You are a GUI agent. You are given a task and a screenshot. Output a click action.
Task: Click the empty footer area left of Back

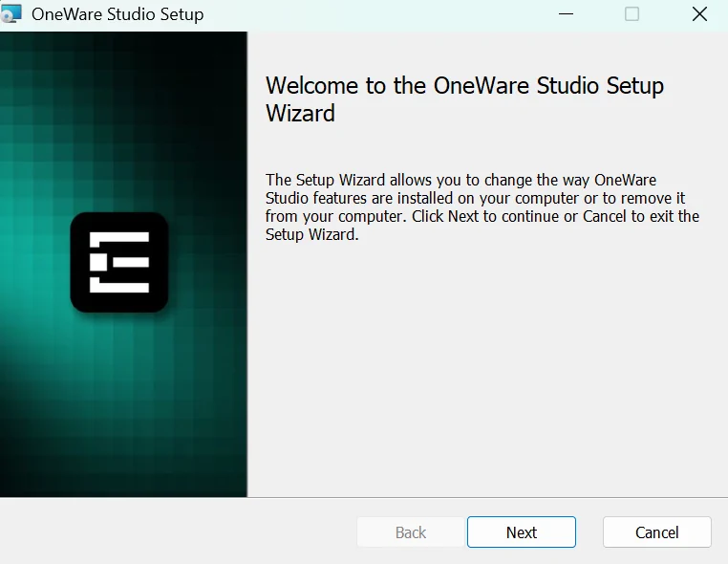point(172,532)
